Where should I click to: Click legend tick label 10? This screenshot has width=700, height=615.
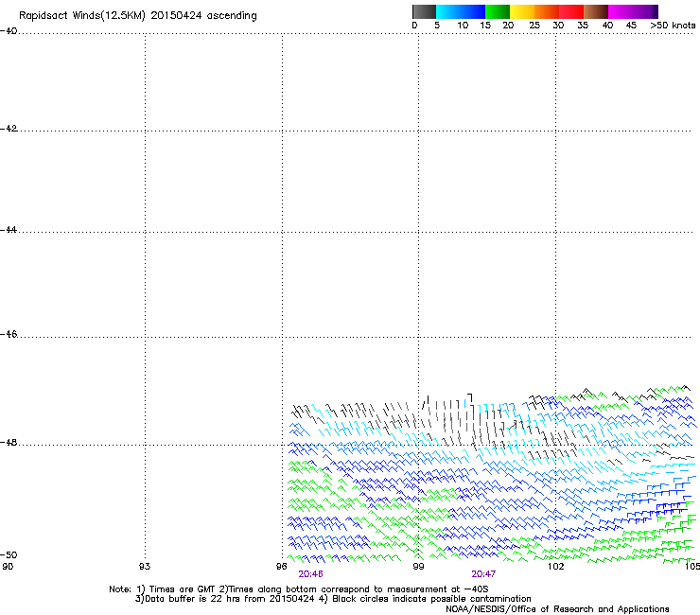tap(463, 26)
